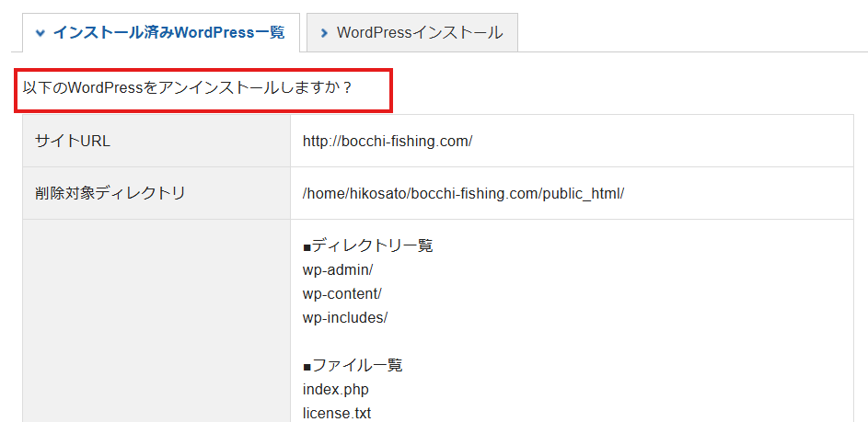Select the wp-content/ directory entry

[x=341, y=293]
